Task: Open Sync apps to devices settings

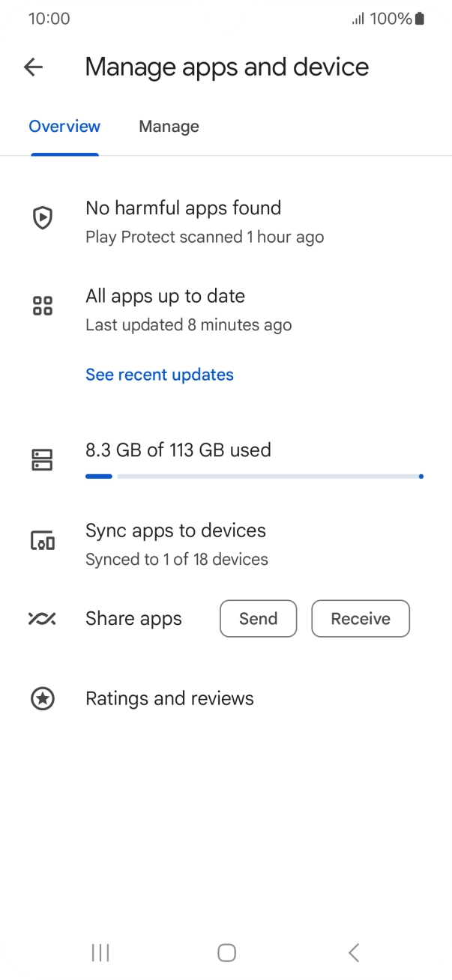Action: point(177,543)
